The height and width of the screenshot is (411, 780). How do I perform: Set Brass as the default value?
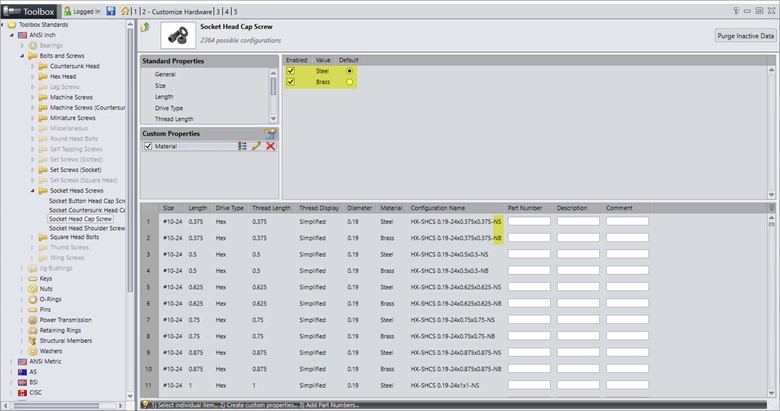[x=349, y=83]
